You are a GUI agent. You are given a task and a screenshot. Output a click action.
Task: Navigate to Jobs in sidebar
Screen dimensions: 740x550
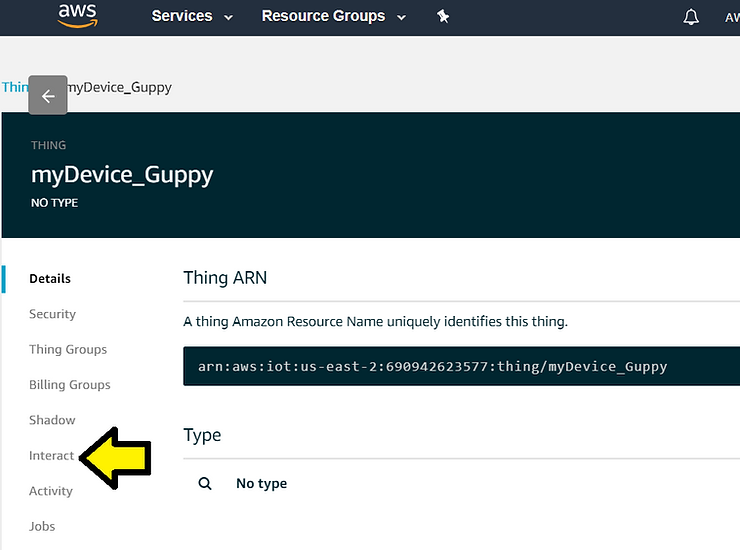pyautogui.click(x=42, y=526)
